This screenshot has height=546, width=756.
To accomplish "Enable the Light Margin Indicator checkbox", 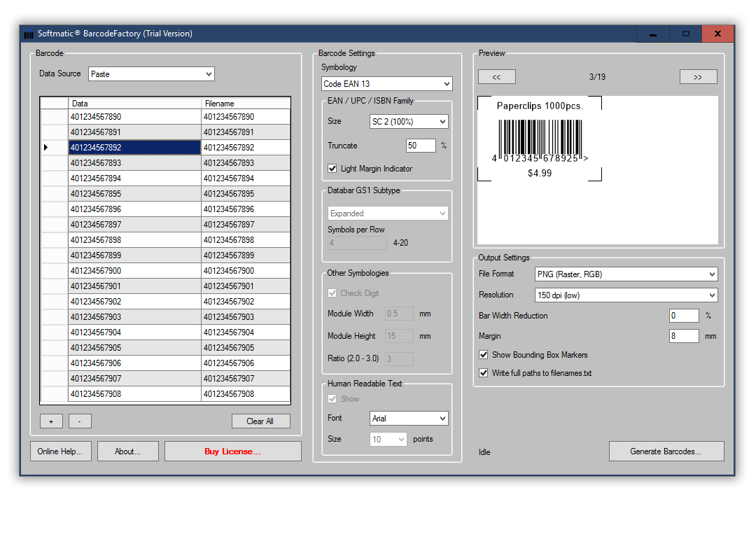I will (x=332, y=168).
